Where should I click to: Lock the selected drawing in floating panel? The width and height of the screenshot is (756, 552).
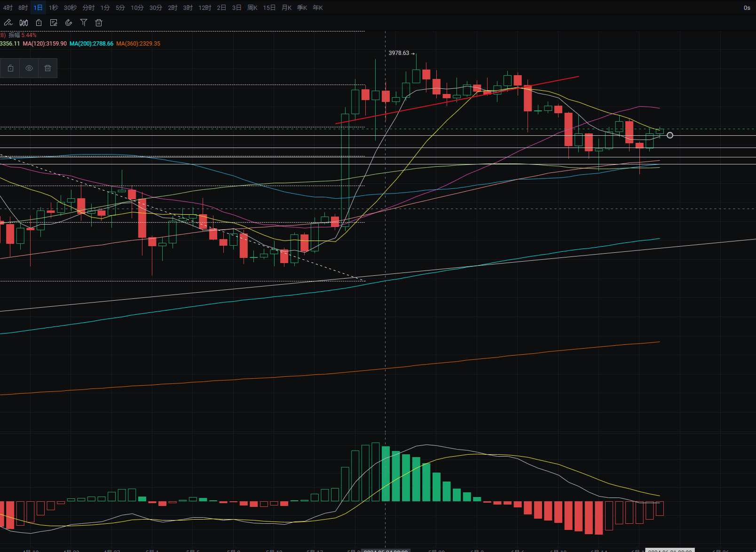pos(10,68)
